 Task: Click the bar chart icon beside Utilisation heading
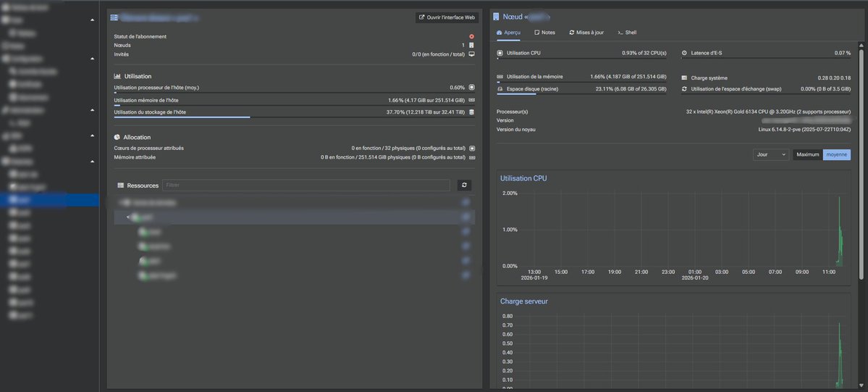tap(117, 77)
